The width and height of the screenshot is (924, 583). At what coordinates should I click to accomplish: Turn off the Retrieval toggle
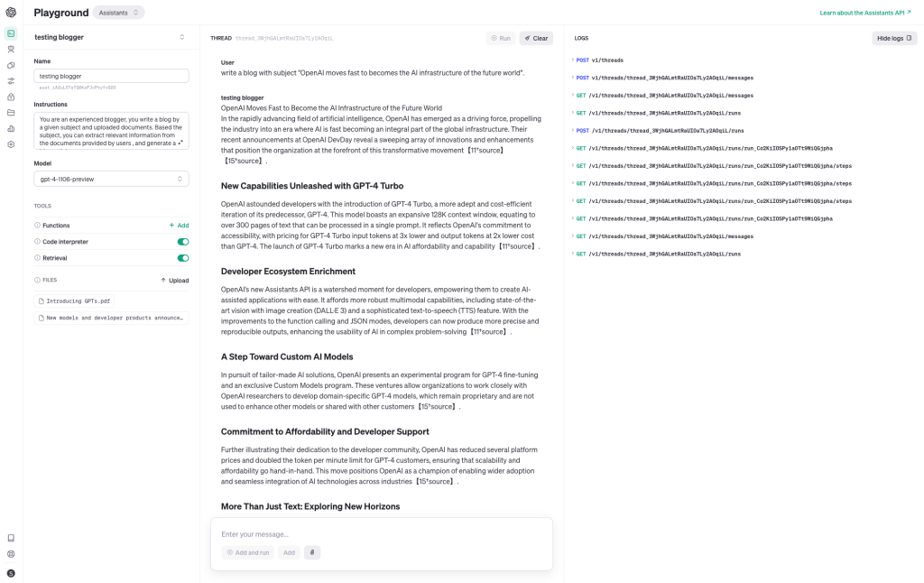click(183, 258)
